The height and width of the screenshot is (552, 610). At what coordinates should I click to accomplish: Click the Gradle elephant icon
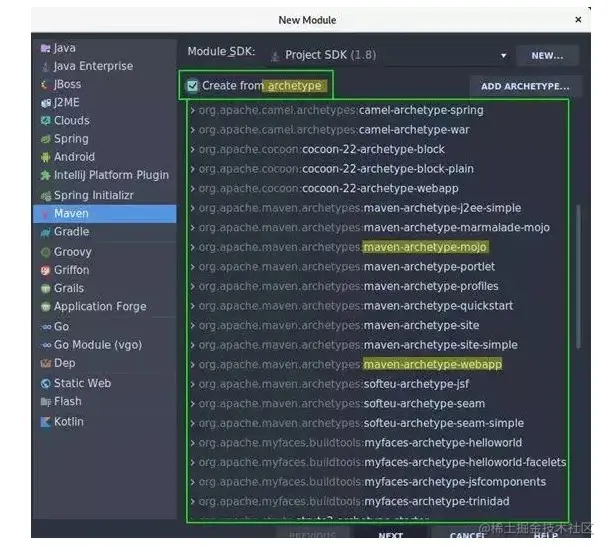(x=46, y=232)
